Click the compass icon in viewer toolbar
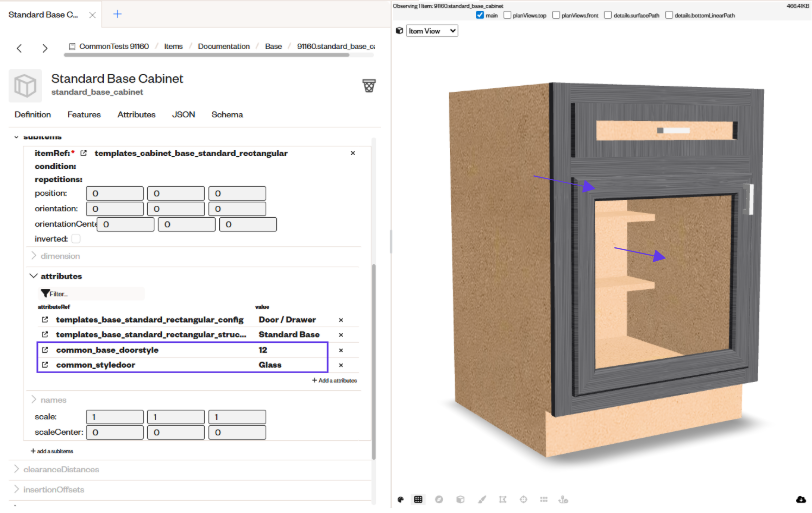Image resolution: width=812 pixels, height=513 pixels. pyautogui.click(x=439, y=500)
